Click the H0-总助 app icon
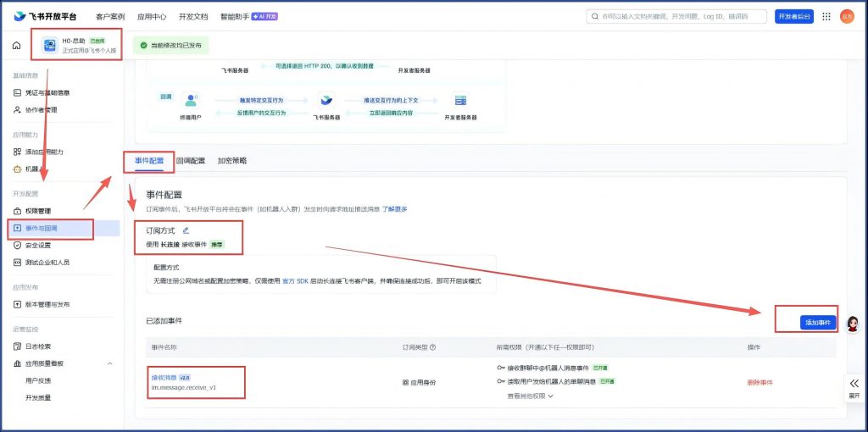The height and width of the screenshot is (432, 868). (50, 45)
